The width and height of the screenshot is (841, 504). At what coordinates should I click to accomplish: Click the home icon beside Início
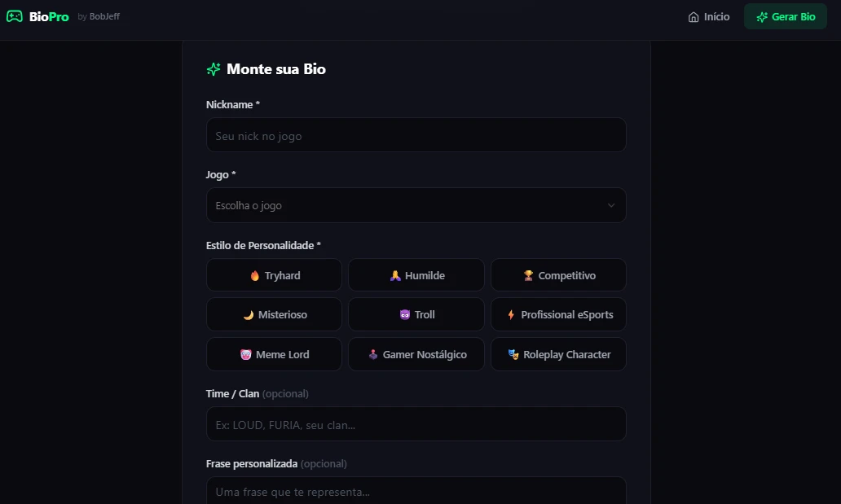(693, 17)
